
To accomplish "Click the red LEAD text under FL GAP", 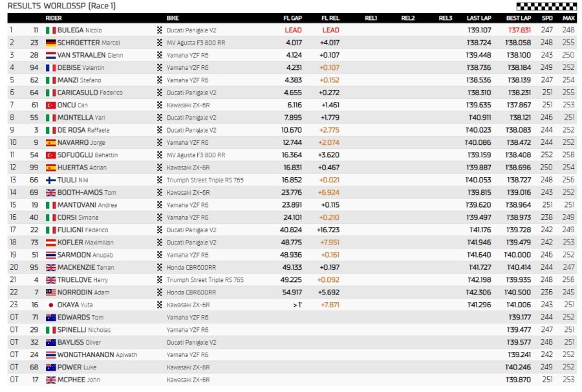I will pyautogui.click(x=293, y=30).
